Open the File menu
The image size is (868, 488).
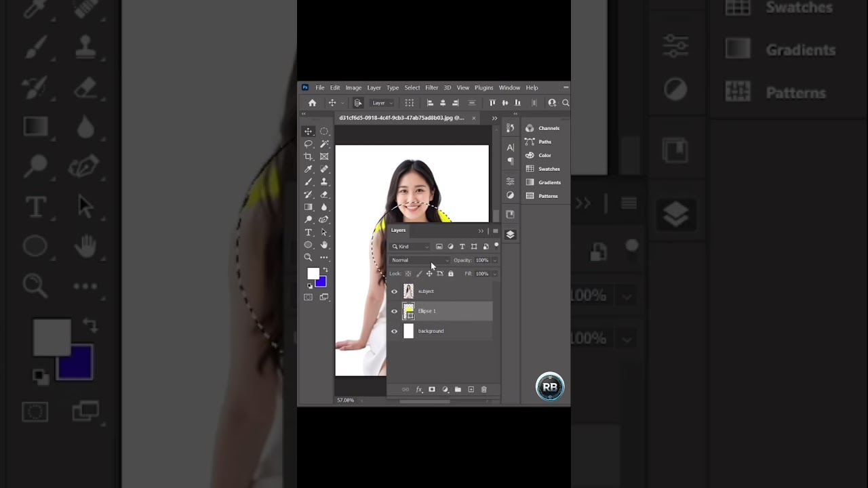tap(319, 88)
